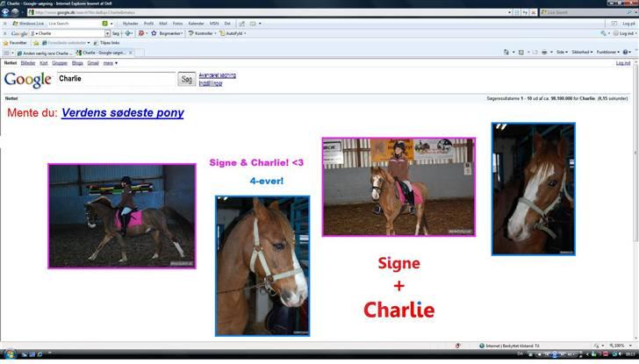
Task: Click the Print icon in the command bar
Action: click(x=544, y=52)
